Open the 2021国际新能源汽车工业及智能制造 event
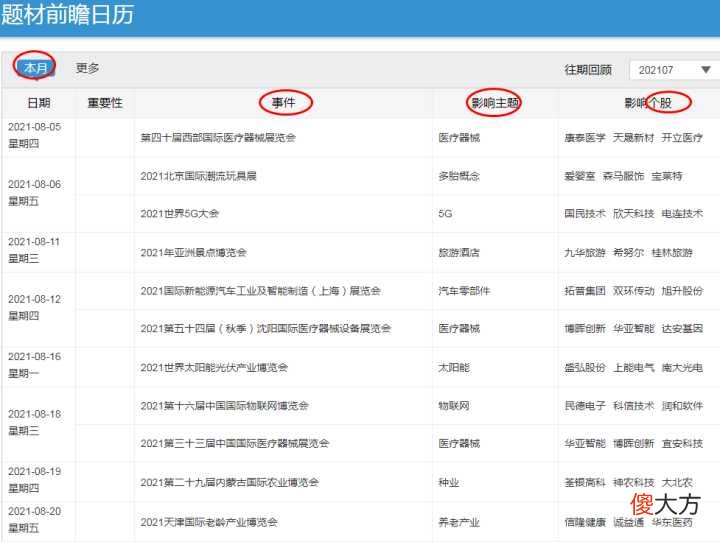The width and height of the screenshot is (720, 542). coord(260,291)
